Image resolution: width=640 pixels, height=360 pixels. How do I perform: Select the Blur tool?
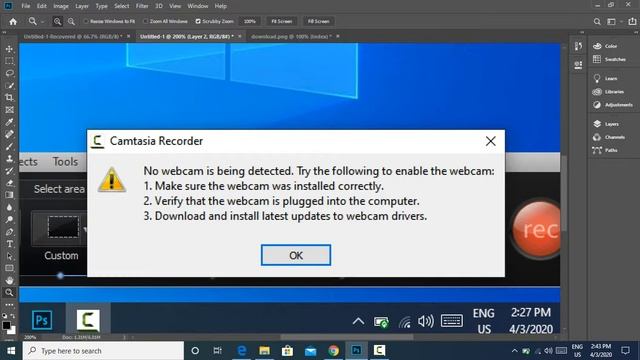pos(9,207)
